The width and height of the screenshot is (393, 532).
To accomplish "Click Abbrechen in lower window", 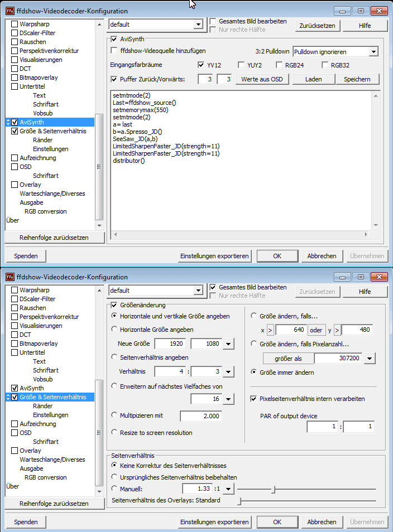I will coord(322,522).
